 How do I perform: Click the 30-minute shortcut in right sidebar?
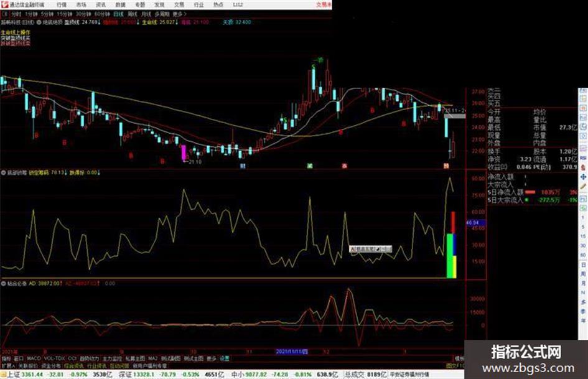583,245
